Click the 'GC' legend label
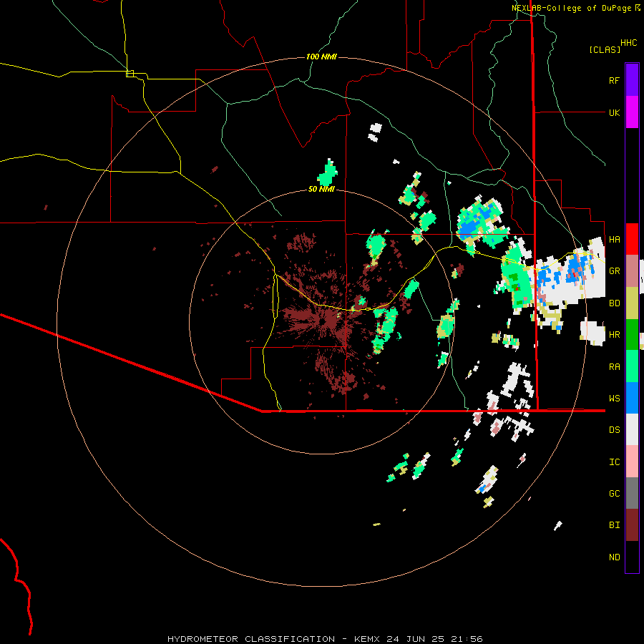Screen dimensions: 644x644 (614, 494)
